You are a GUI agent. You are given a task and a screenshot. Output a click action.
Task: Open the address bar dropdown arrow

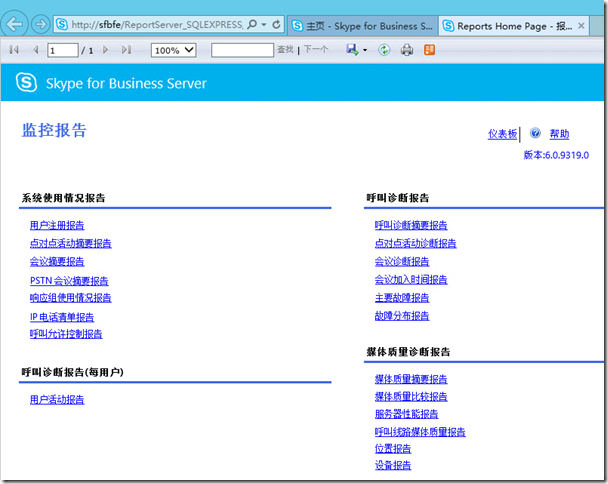tap(264, 24)
